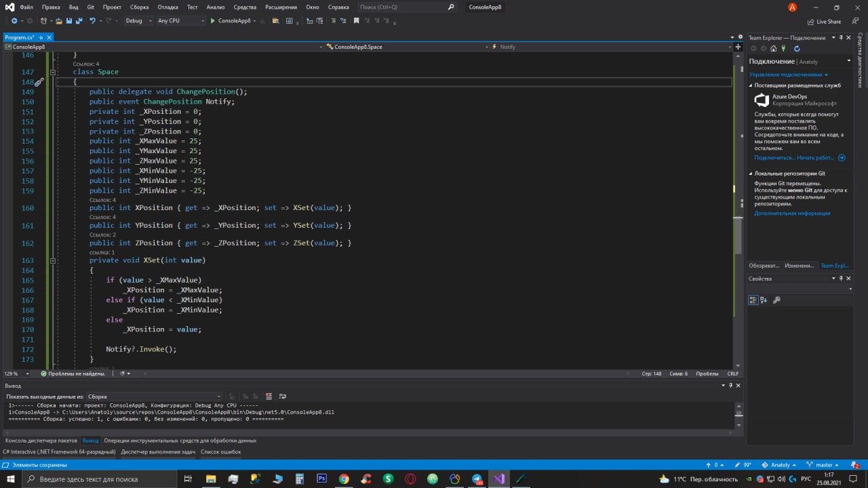The height and width of the screenshot is (488, 868).
Task: Click the Clear All icon in Output panel
Action: pos(269,396)
